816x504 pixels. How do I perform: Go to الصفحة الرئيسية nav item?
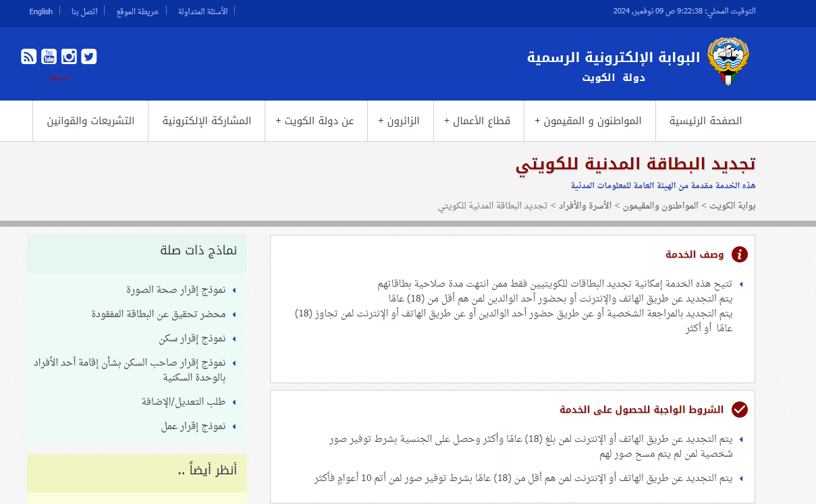[x=705, y=121]
